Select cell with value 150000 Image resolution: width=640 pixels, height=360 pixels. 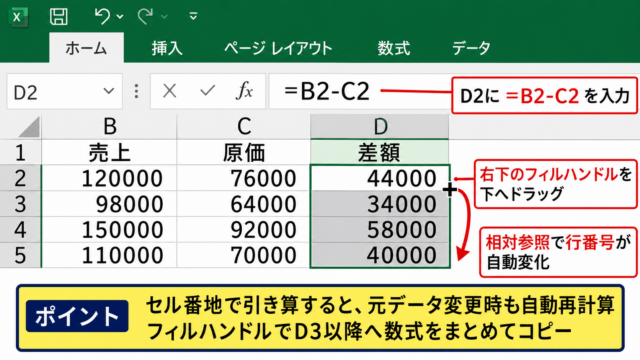click(109, 229)
